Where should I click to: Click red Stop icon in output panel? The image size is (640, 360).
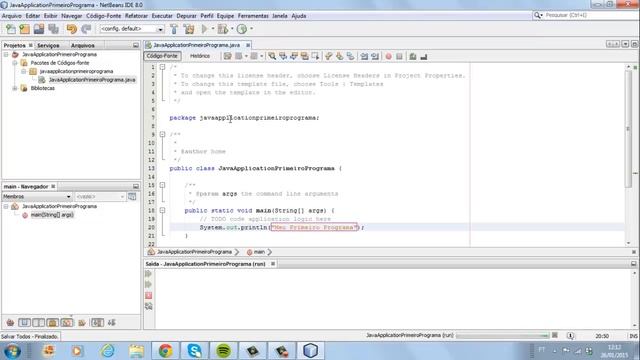click(149, 295)
